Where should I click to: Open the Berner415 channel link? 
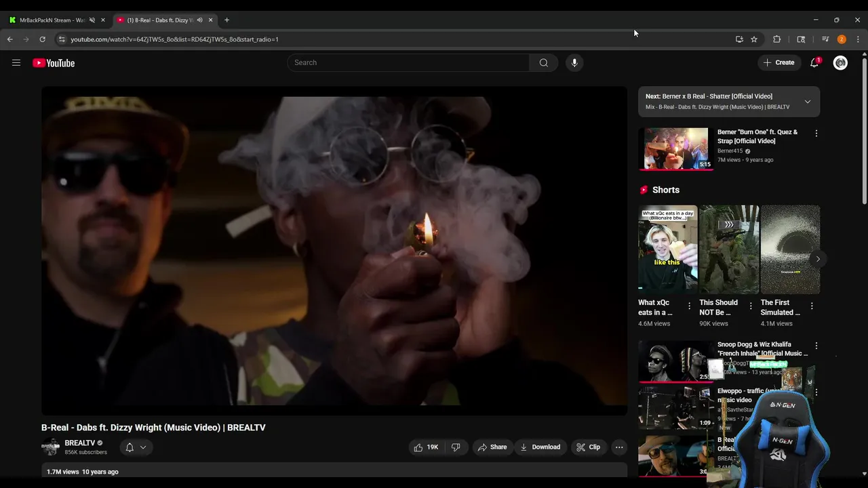click(x=730, y=151)
